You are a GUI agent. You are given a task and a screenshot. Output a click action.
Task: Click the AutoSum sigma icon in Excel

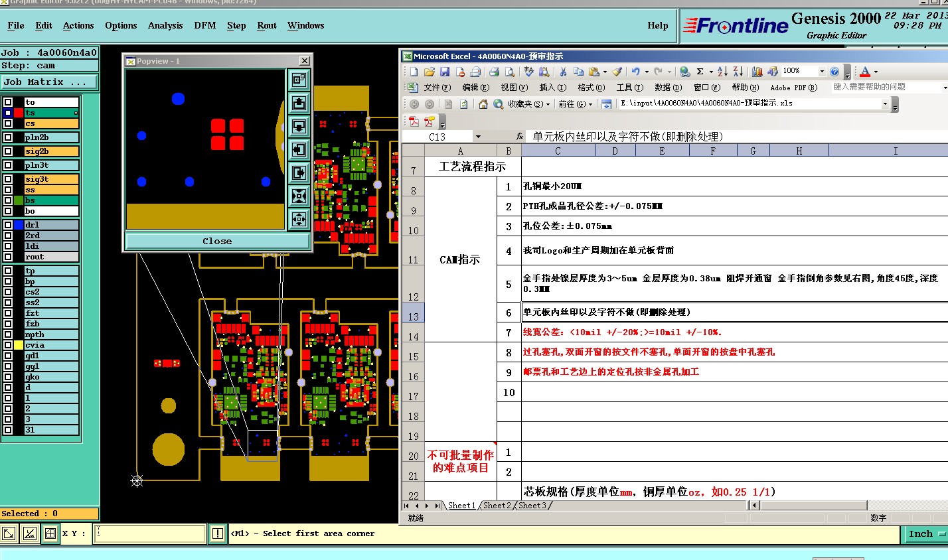[x=700, y=72]
